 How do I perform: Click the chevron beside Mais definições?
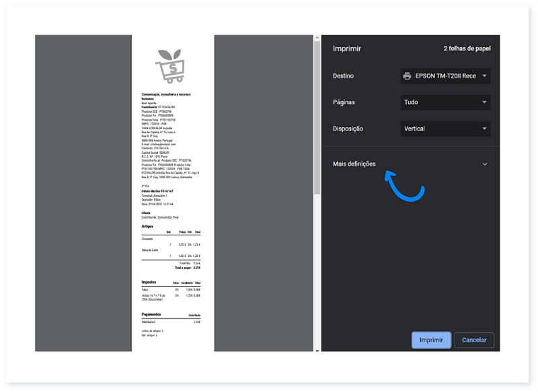coord(484,164)
